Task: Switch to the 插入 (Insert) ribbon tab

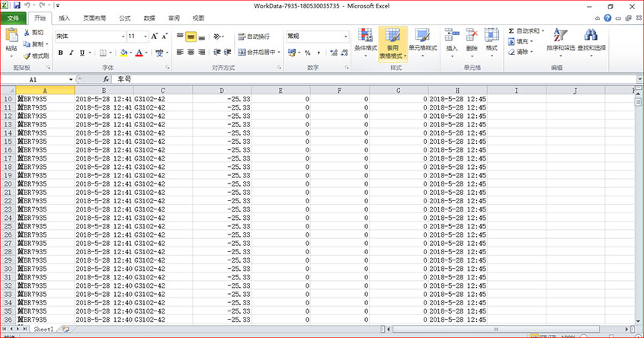Action: point(65,18)
